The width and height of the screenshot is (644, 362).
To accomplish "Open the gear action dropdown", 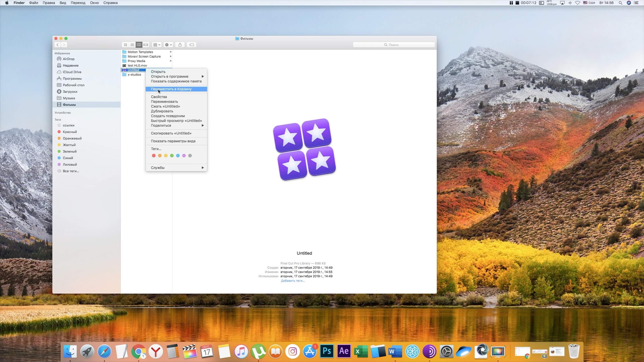I will click(x=168, y=45).
